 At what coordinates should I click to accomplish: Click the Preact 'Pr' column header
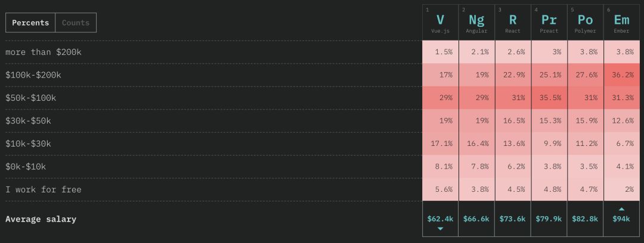point(549,21)
